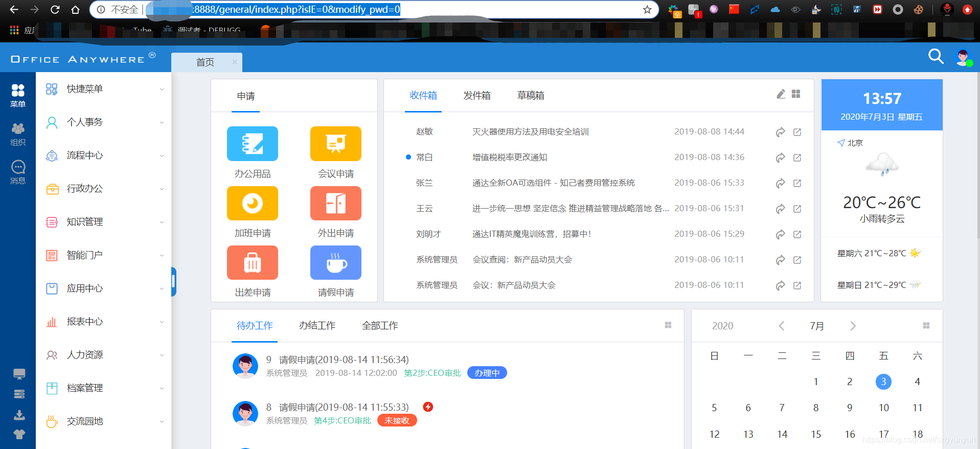Viewport: 980px width, 449px height.
Task: Click the shirt theme icon in sidebar
Action: pos(19,434)
